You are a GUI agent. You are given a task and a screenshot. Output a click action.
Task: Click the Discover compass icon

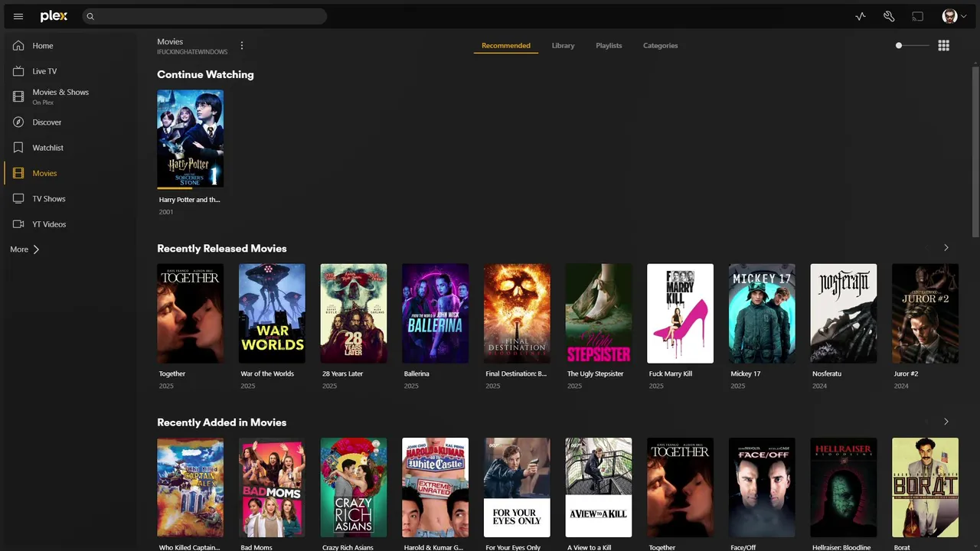pyautogui.click(x=18, y=122)
